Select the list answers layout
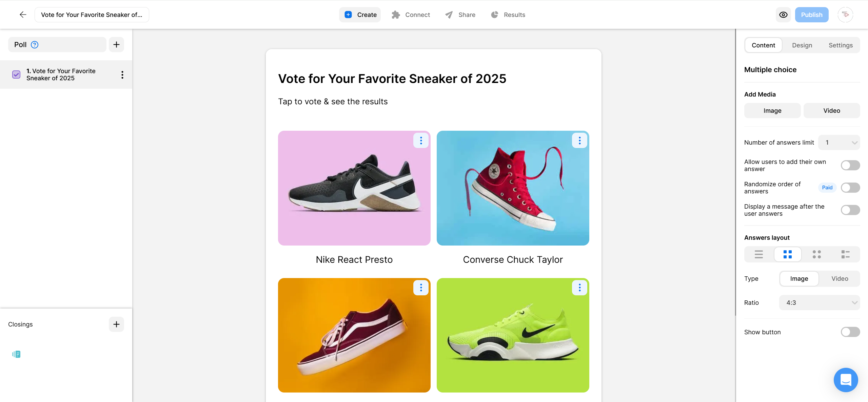This screenshot has height=402, width=868. (x=758, y=254)
